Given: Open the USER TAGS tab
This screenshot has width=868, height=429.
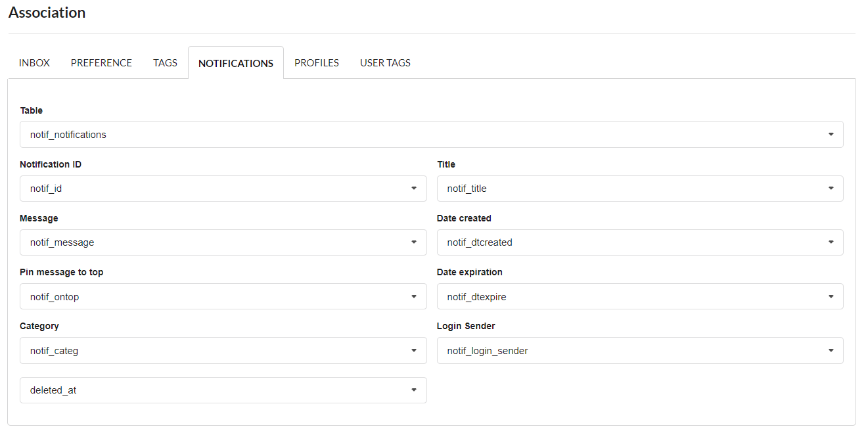Looking at the screenshot, I should [385, 63].
